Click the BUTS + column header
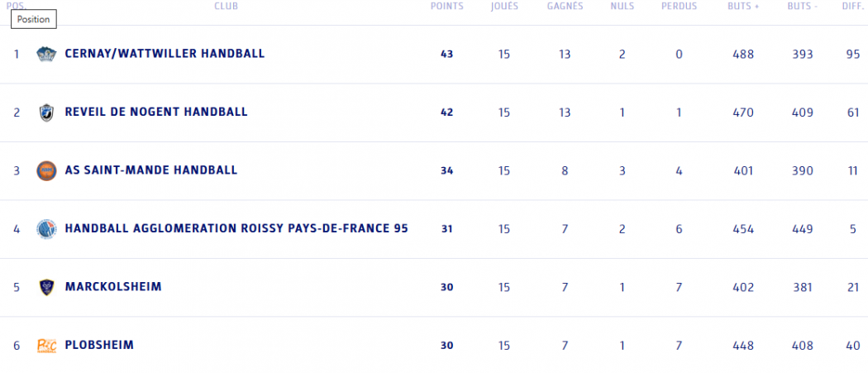Image resolution: width=868 pixels, height=373 pixels. [x=743, y=6]
